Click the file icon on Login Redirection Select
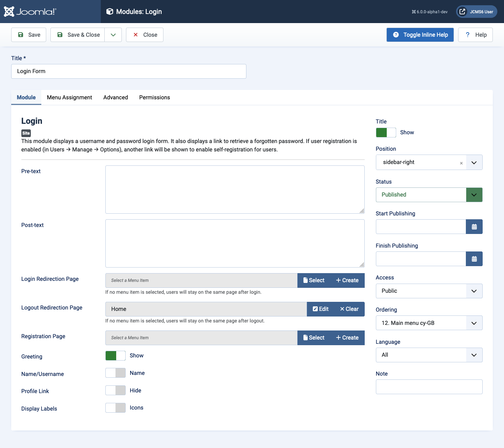The image size is (504, 448). 306,280
